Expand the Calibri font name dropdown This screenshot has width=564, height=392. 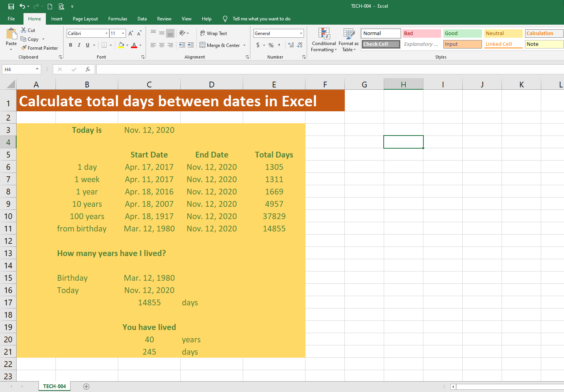click(x=106, y=34)
